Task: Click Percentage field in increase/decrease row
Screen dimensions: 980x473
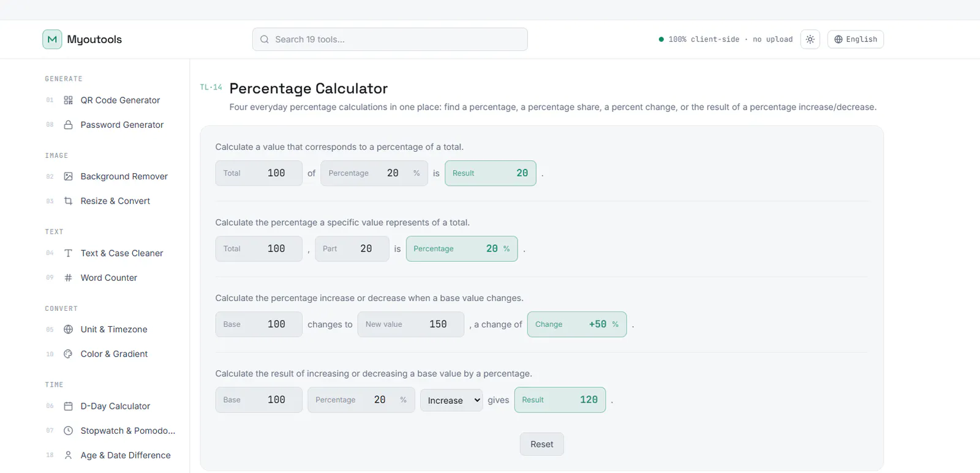Action: click(361, 400)
